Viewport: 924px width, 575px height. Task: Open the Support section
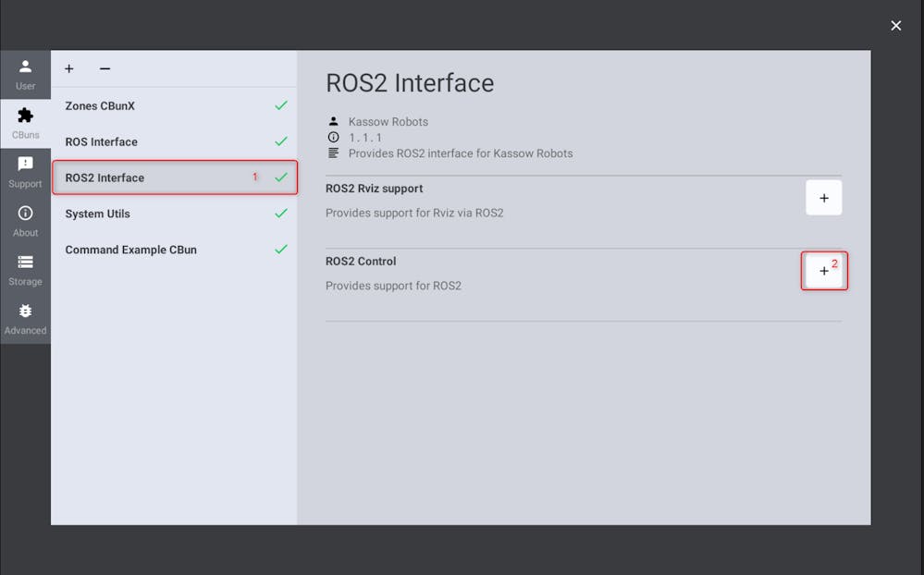click(x=25, y=172)
